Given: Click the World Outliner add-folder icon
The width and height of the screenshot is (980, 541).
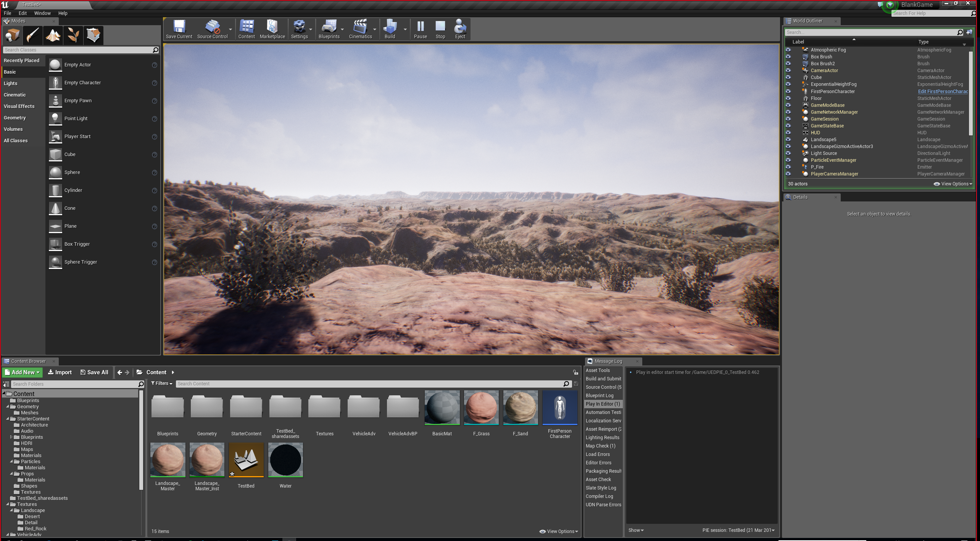Looking at the screenshot, I should pos(969,32).
